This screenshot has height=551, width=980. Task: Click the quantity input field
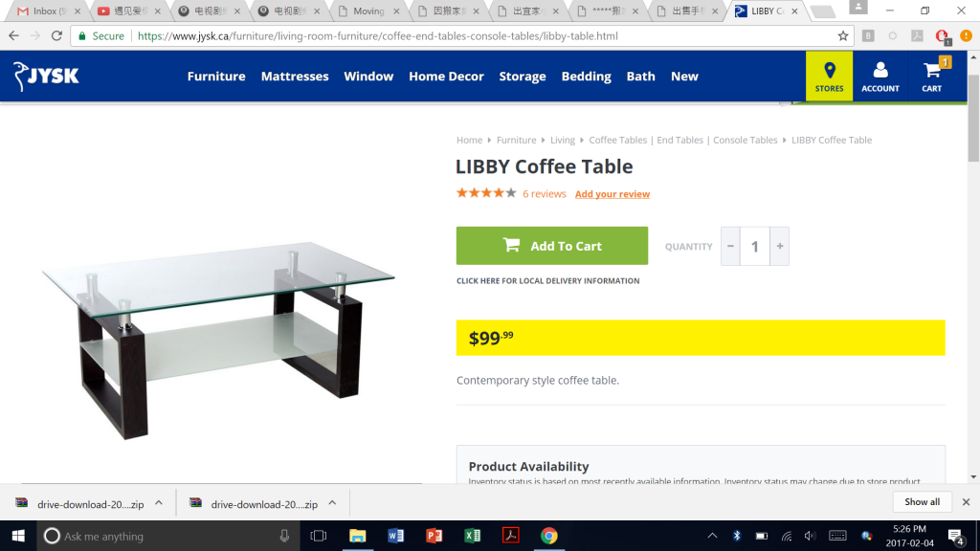pos(755,246)
